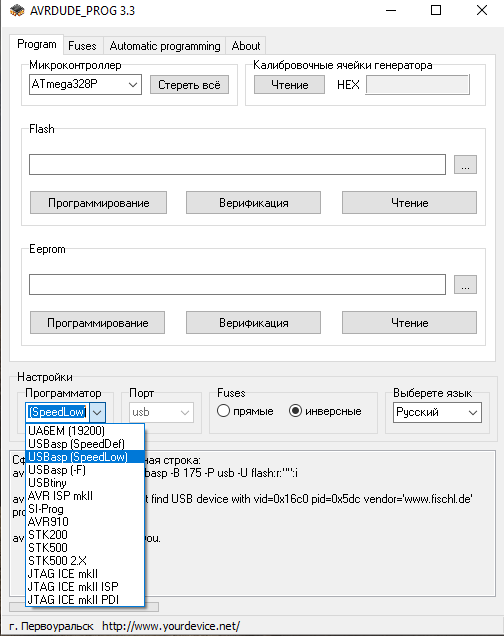Click Чтение for calibration cells
This screenshot has width=504, height=636.
[x=290, y=85]
